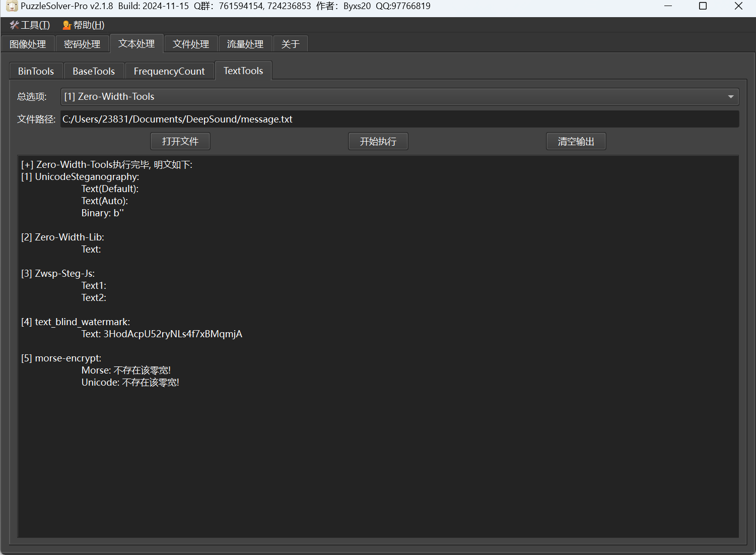Switch to the FrequencyCount sub-tab
The image size is (756, 555).
(169, 71)
